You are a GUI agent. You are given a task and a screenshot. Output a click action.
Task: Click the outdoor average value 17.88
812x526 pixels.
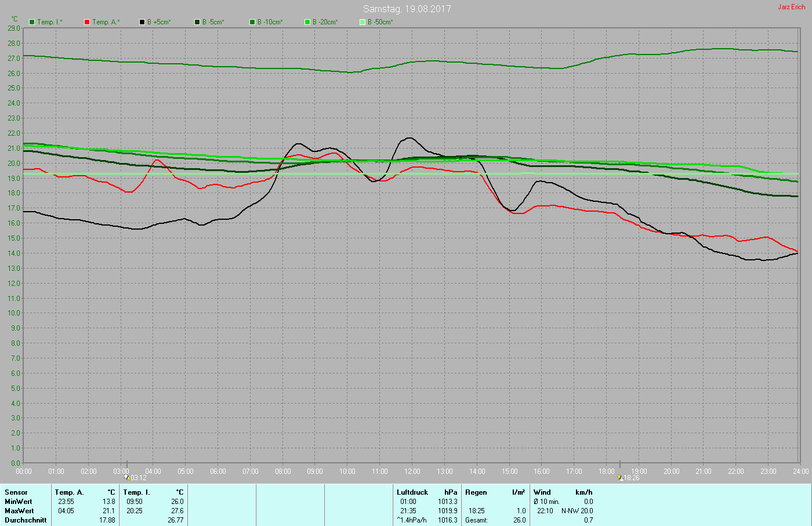107,520
